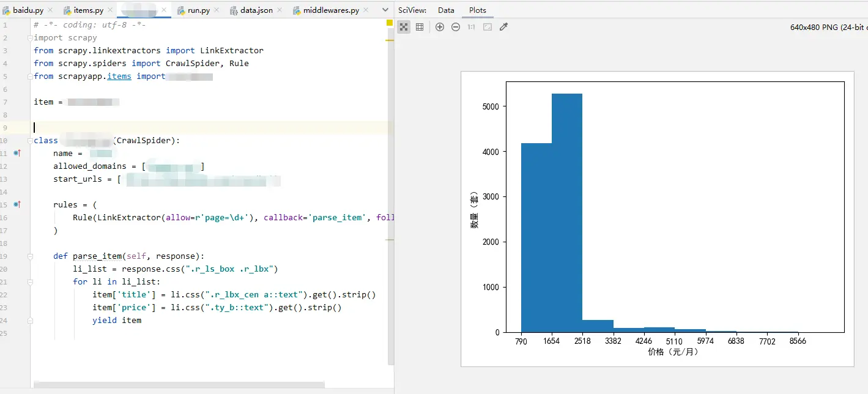The width and height of the screenshot is (868, 394).
Task: Click the editor horizontal scrollbar
Action: pyautogui.click(x=179, y=385)
